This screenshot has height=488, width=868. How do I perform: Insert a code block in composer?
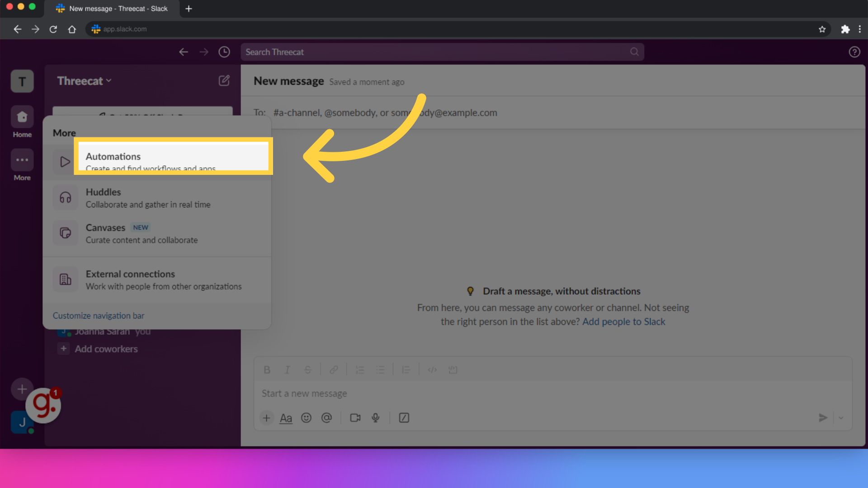point(453,370)
